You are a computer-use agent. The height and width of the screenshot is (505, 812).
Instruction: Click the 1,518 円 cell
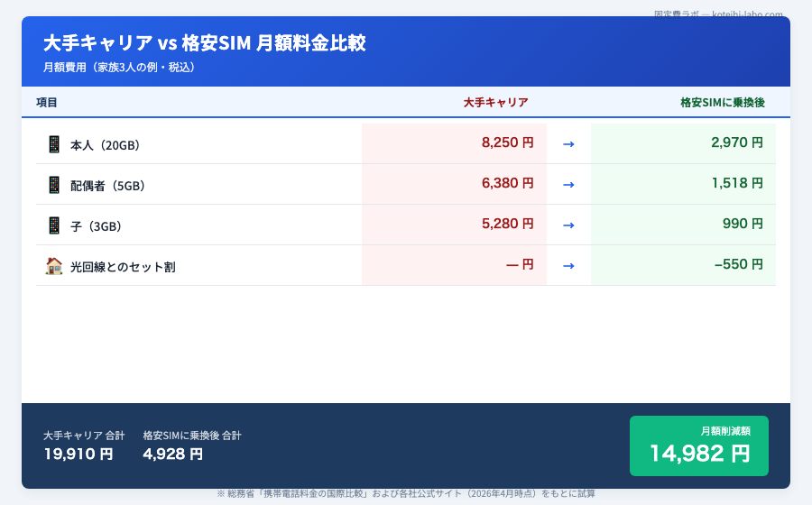click(683, 184)
